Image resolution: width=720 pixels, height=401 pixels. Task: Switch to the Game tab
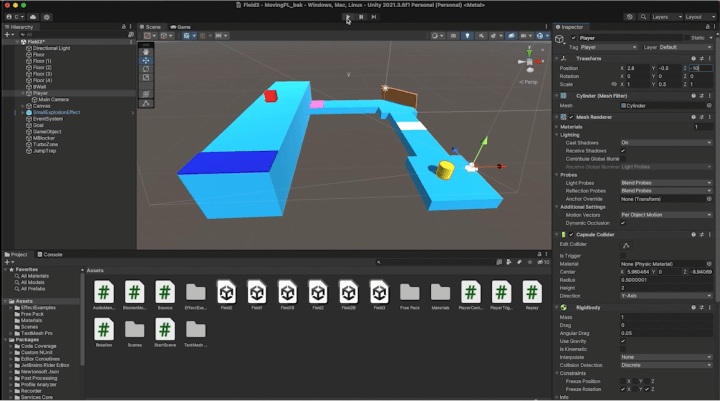coord(183,27)
